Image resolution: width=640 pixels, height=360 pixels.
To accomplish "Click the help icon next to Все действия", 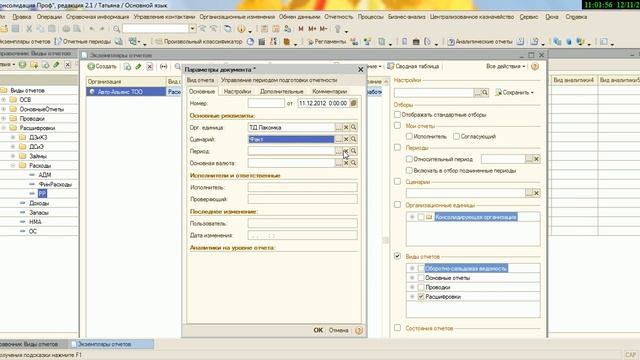I will tap(535, 66).
